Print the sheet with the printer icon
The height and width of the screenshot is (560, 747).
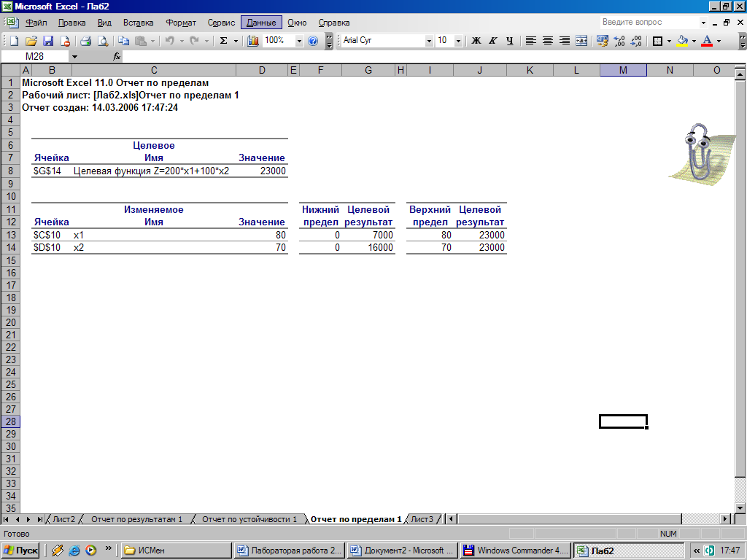tap(86, 41)
